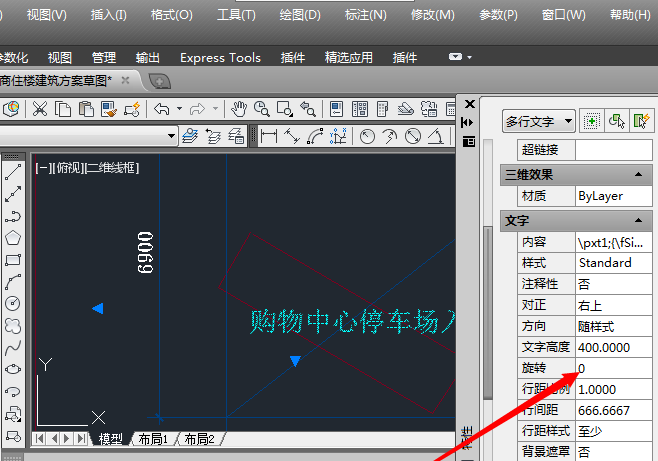
Task: Select the Diameter dimension tool
Action: tap(413, 136)
